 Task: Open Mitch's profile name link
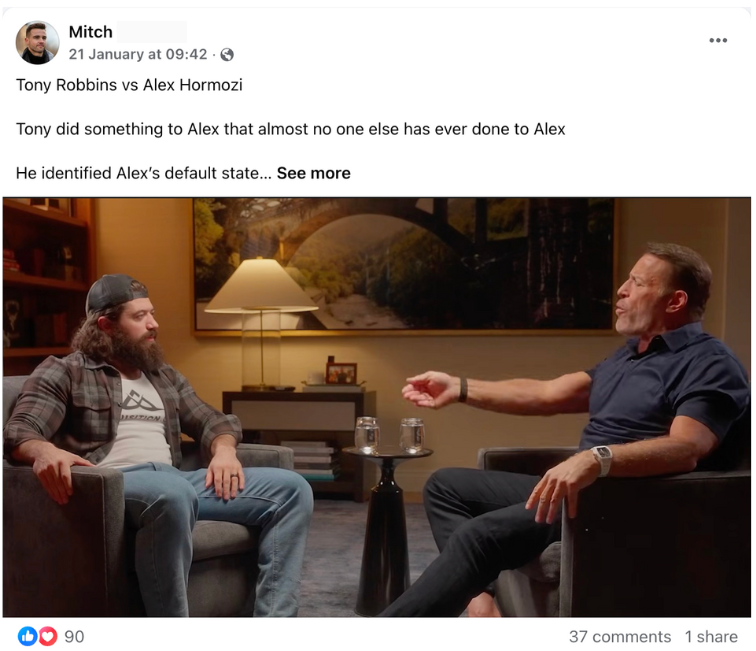tap(91, 32)
